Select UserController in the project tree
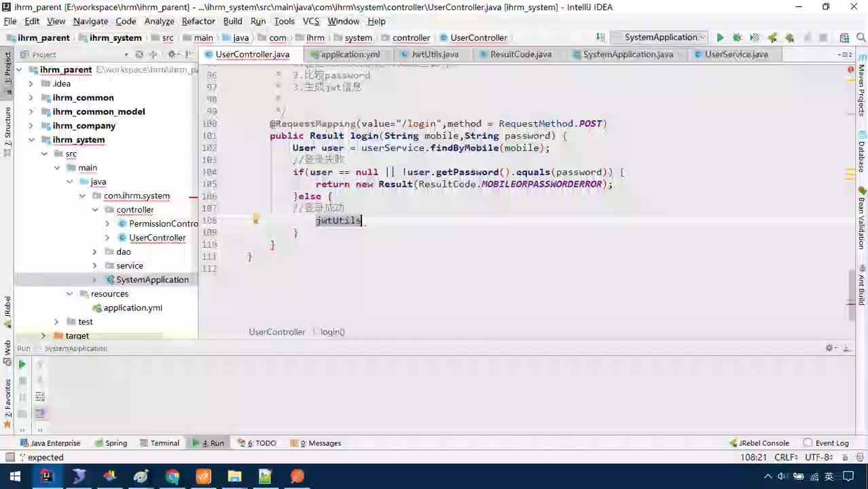868x489 pixels. pos(157,238)
